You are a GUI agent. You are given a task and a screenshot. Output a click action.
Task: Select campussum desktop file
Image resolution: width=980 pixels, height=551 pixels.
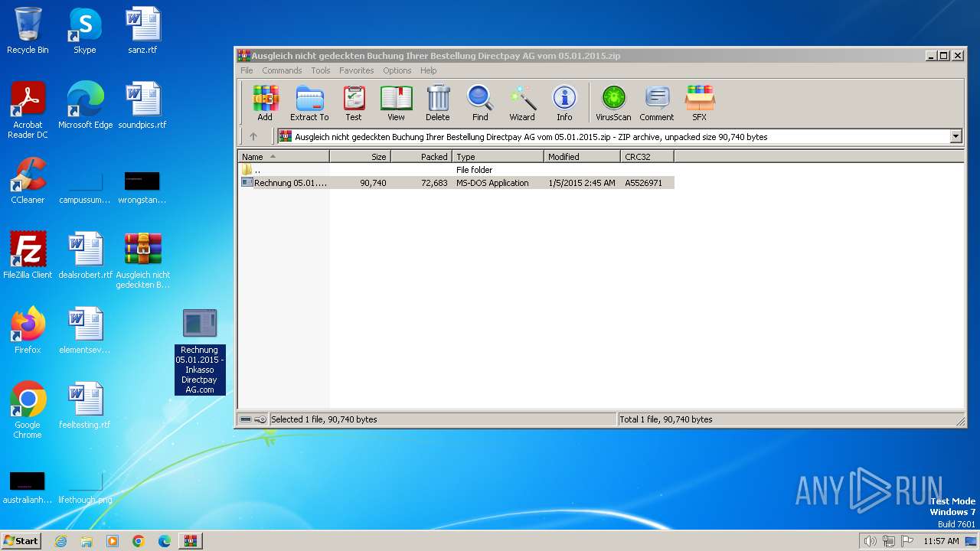(85, 187)
